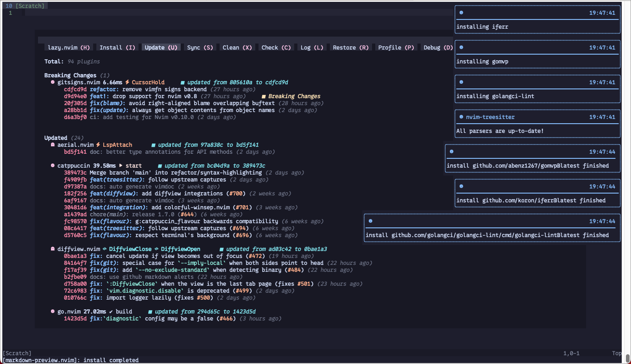The image size is (631, 364).
Task: Open the Check (C) tab
Action: coord(276,47)
